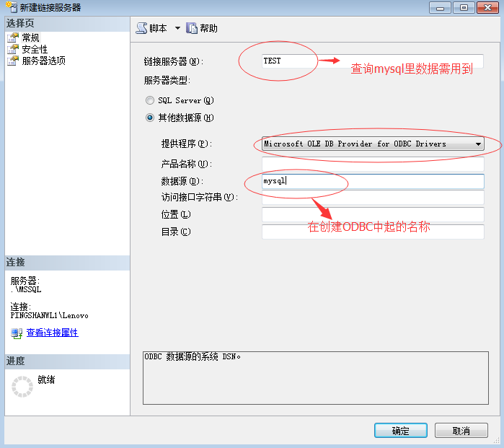The height and width of the screenshot is (448, 504).
Task: Open the 安全性 page
Action: click(35, 49)
